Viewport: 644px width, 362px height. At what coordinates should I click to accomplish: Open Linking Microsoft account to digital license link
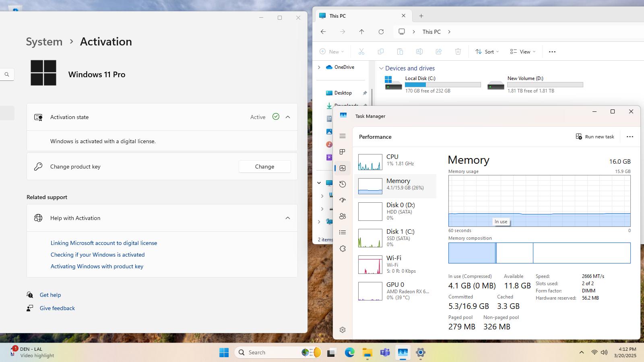[104, 243]
